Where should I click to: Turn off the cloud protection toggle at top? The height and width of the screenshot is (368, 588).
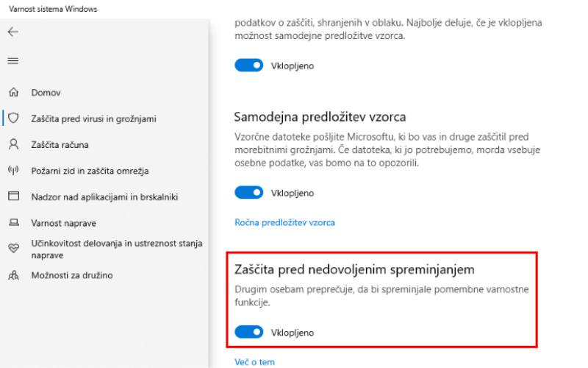click(248, 66)
